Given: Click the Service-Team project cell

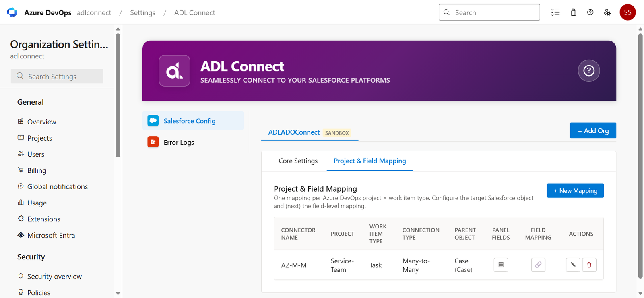Looking at the screenshot, I should tap(342, 265).
